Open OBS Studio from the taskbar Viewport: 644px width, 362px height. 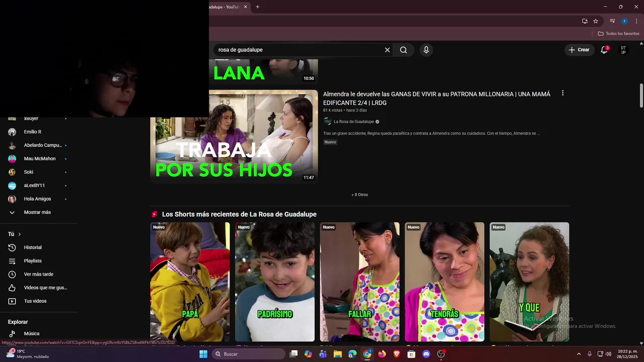(441, 354)
